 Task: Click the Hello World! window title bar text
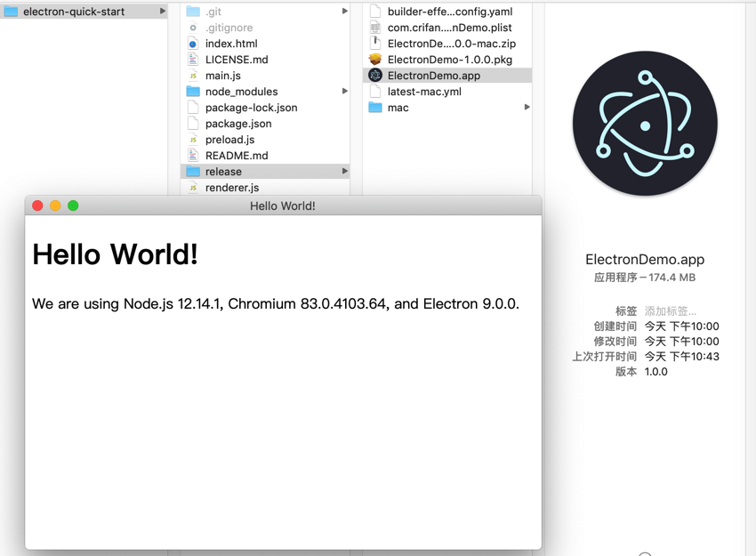point(283,205)
